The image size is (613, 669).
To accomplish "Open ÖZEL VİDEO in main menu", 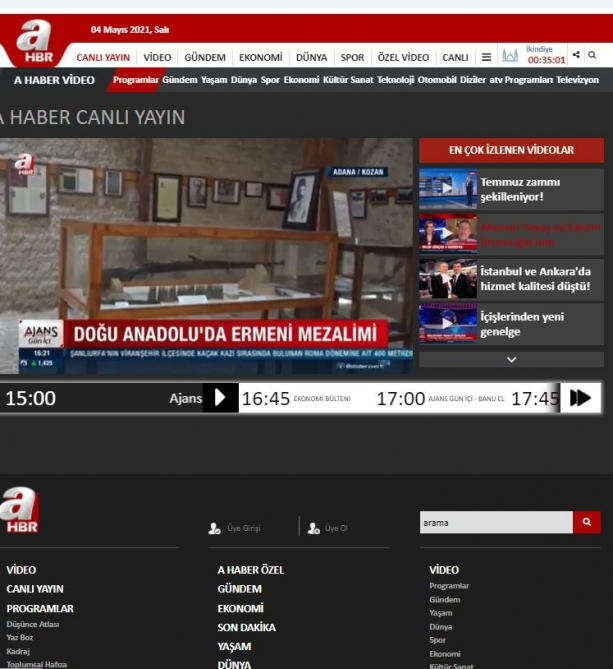I will pyautogui.click(x=403, y=58).
